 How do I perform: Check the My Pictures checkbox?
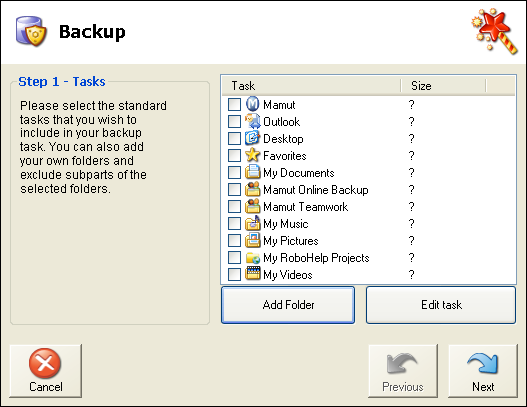234,241
